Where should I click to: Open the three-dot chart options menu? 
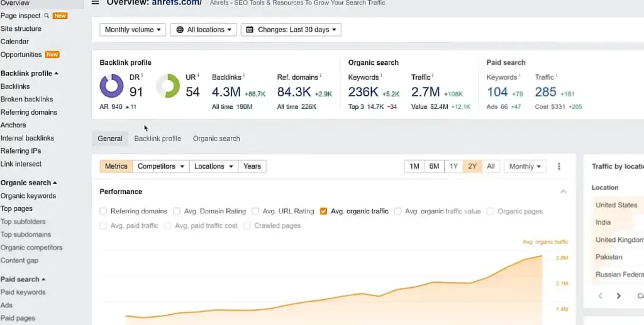pyautogui.click(x=558, y=166)
